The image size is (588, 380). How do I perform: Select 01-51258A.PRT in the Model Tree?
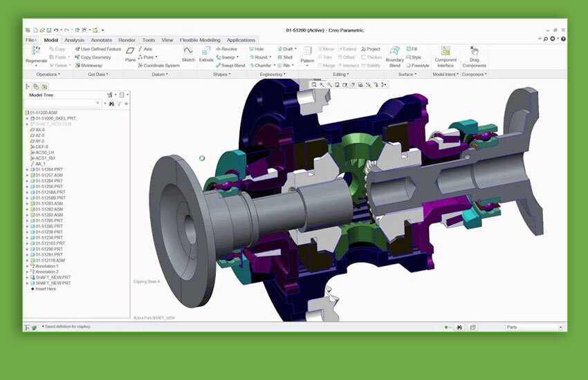pyautogui.click(x=48, y=192)
